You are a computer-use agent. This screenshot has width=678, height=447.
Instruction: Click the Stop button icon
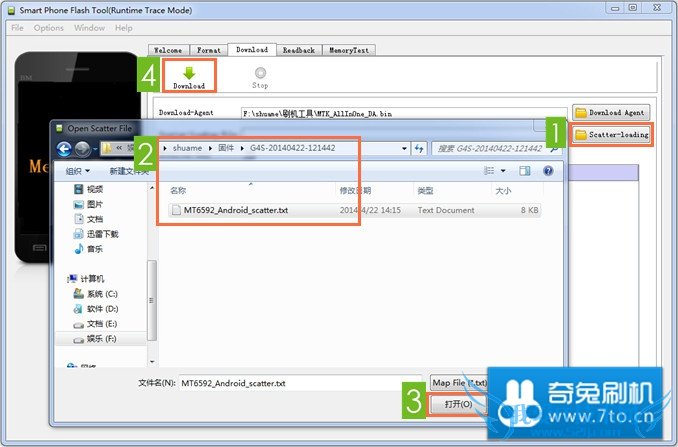tap(260, 72)
